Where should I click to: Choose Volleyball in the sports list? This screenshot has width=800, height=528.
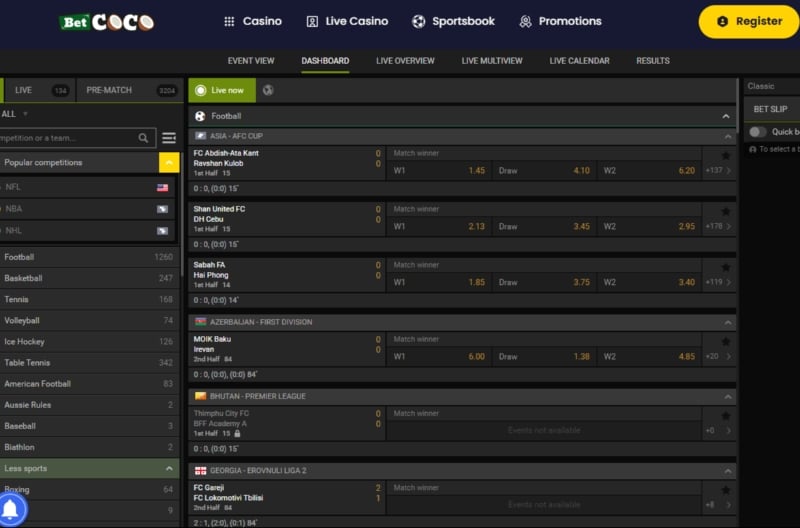point(89,320)
